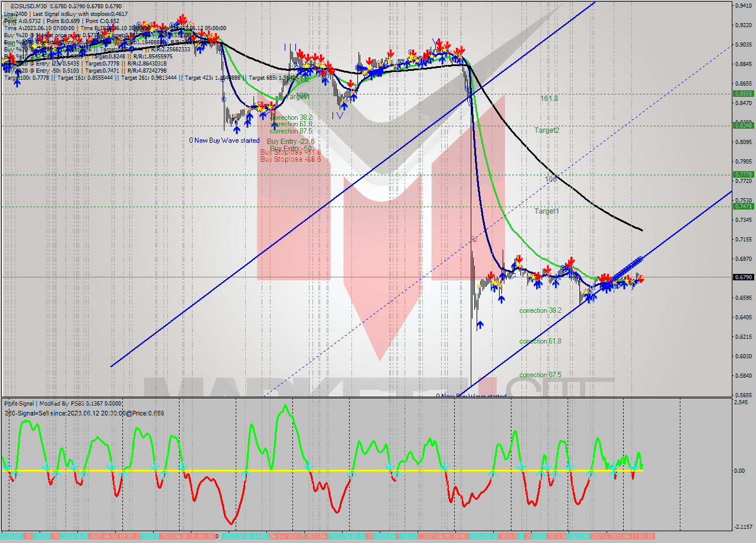The image size is (756, 543).
Task: Click the 0.9410 price axis label
Action: [743, 5]
